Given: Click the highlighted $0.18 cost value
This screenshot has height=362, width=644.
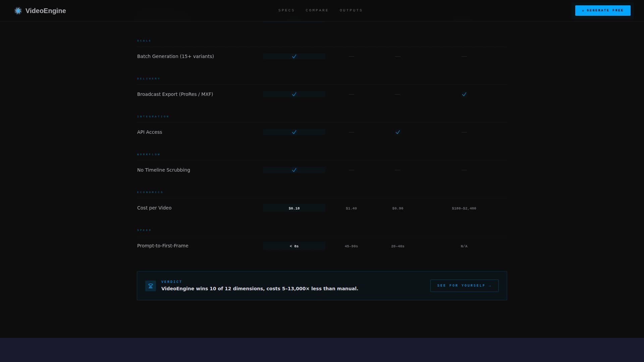Looking at the screenshot, I should pos(294,208).
